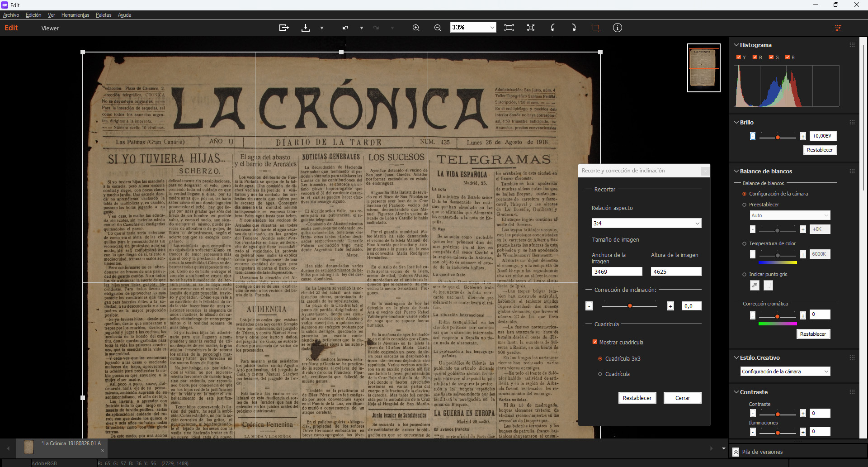The width and height of the screenshot is (868, 467).
Task: Click the Histograma panel grip icon
Action: (x=852, y=45)
